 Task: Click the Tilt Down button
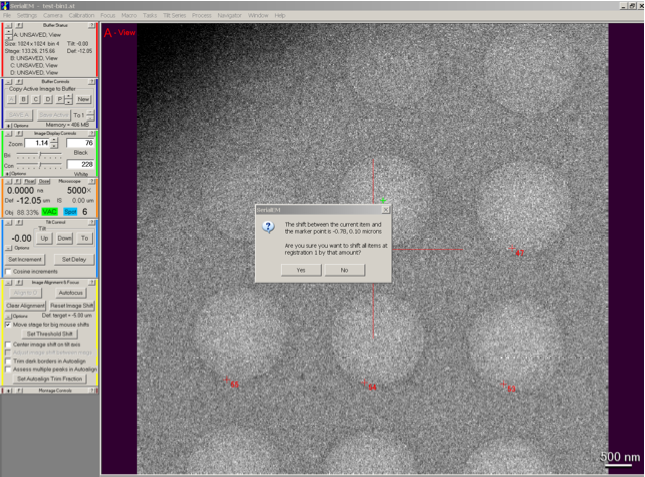point(64,239)
